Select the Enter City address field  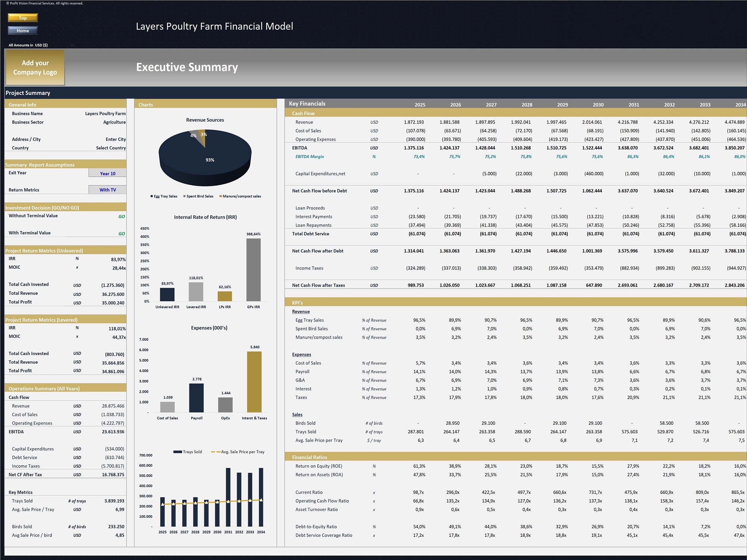coord(116,139)
